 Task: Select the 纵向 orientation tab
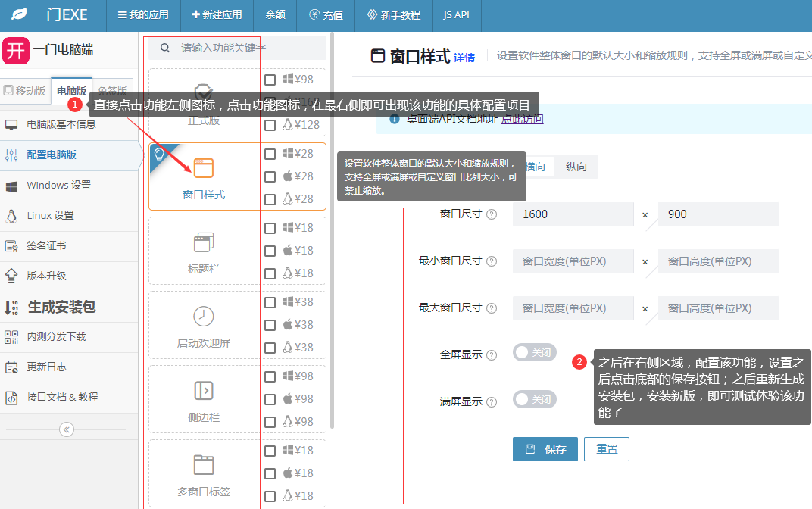[576, 167]
